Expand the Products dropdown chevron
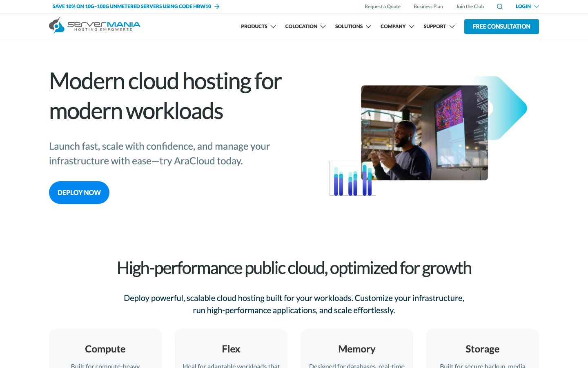This screenshot has width=588, height=368. click(x=273, y=27)
